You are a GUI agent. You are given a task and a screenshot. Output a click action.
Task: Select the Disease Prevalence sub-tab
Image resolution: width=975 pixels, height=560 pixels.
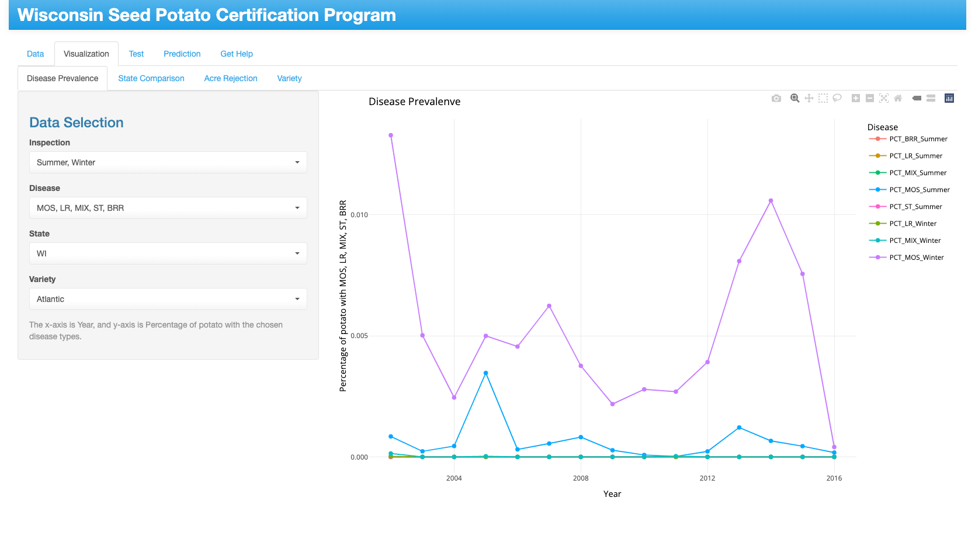[x=63, y=78]
